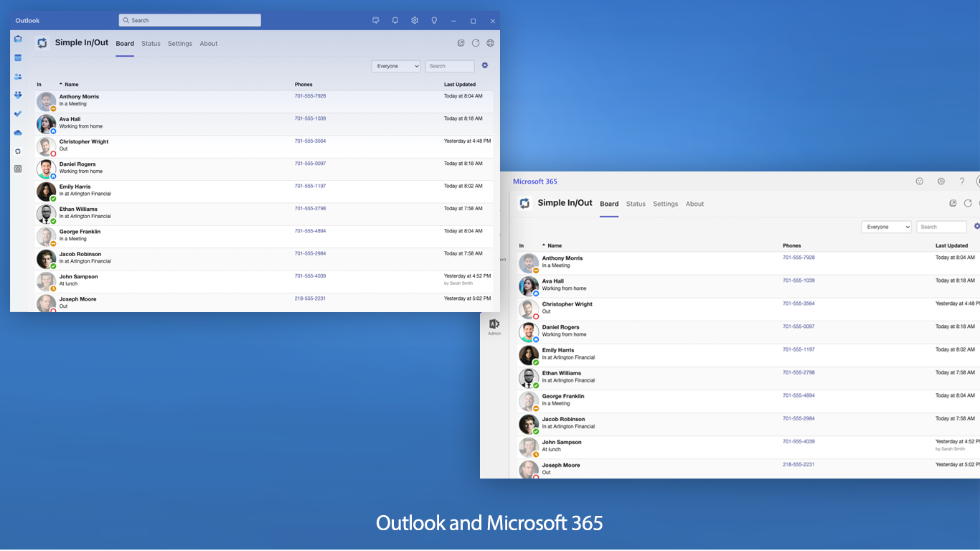
Task: Select Joseph Moore's name in Microsoft 365 window
Action: coord(561,465)
